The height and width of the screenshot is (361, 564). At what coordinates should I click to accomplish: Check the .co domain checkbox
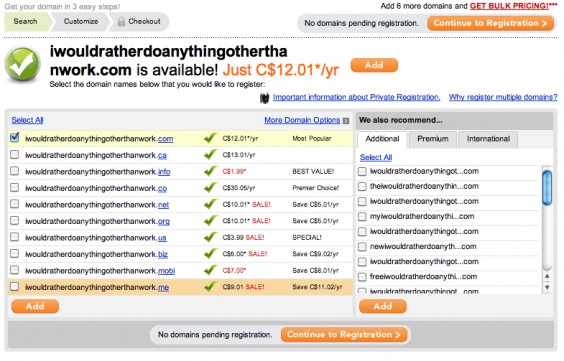[15, 187]
